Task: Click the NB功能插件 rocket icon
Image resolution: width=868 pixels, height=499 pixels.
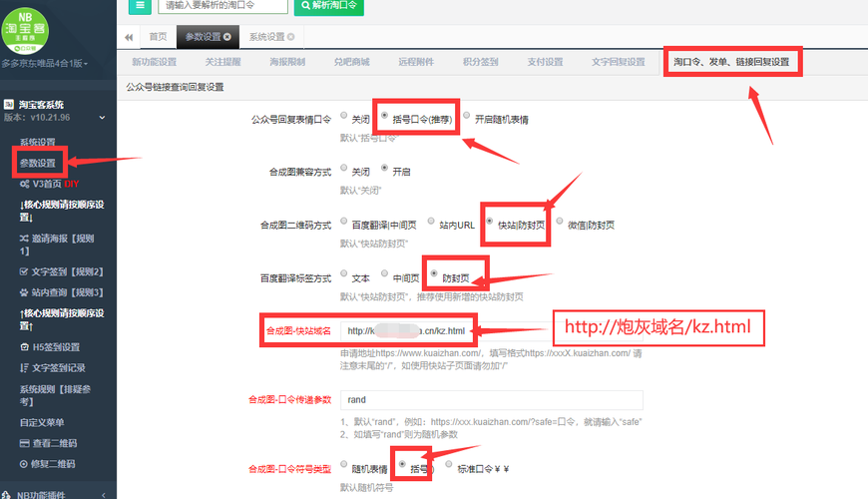Action: 7,495
